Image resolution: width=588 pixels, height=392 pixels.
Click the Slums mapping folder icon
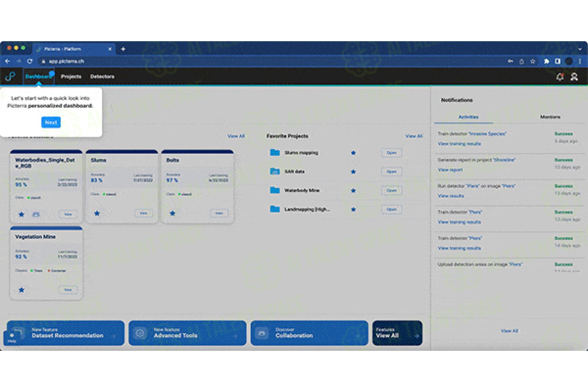click(x=275, y=152)
